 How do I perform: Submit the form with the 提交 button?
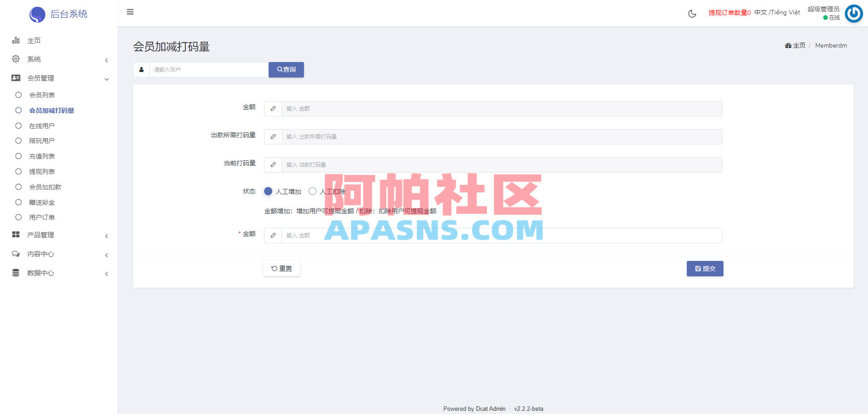pos(705,269)
